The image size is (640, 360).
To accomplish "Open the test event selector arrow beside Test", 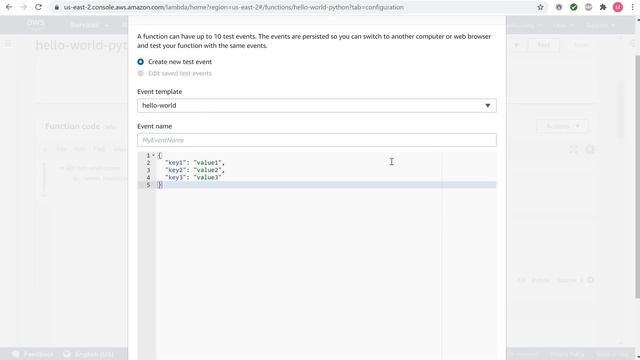I will click(516, 45).
